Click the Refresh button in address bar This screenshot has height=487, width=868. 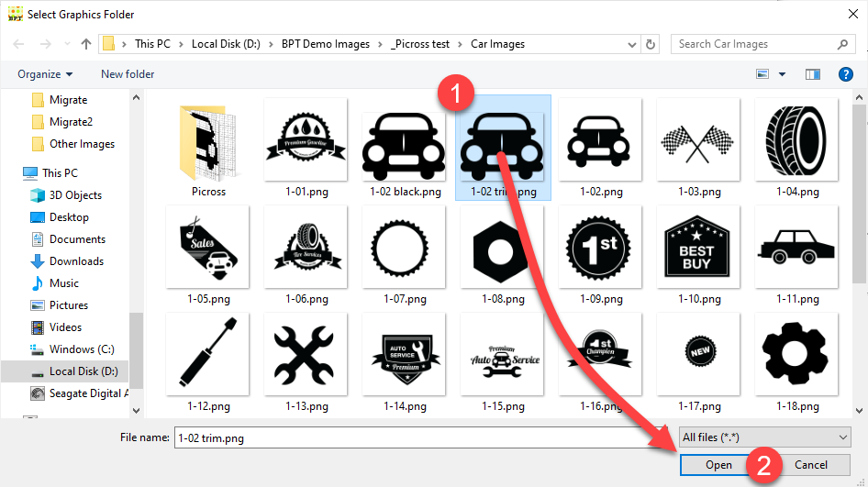651,44
